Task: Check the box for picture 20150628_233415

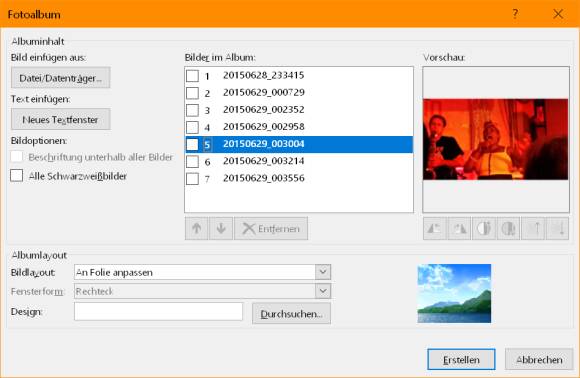Action: 192,76
